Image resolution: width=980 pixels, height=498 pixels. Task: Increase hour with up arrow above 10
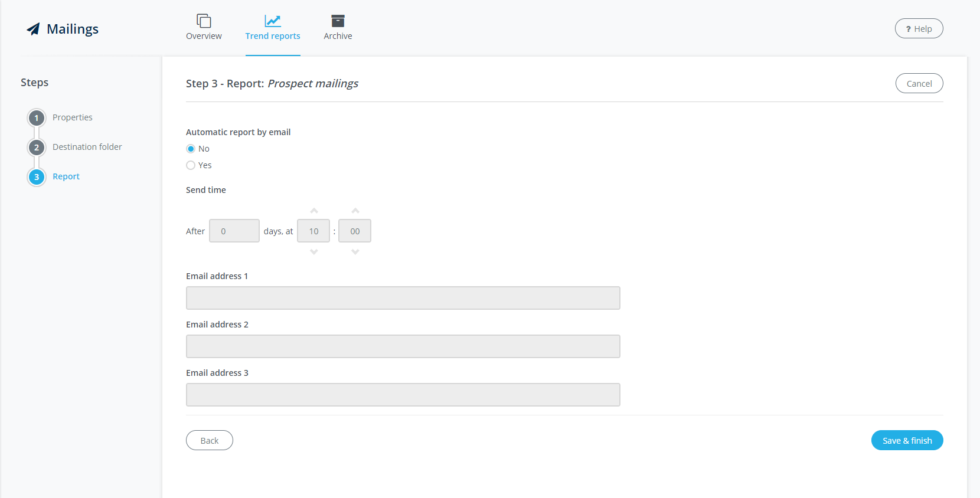point(314,211)
